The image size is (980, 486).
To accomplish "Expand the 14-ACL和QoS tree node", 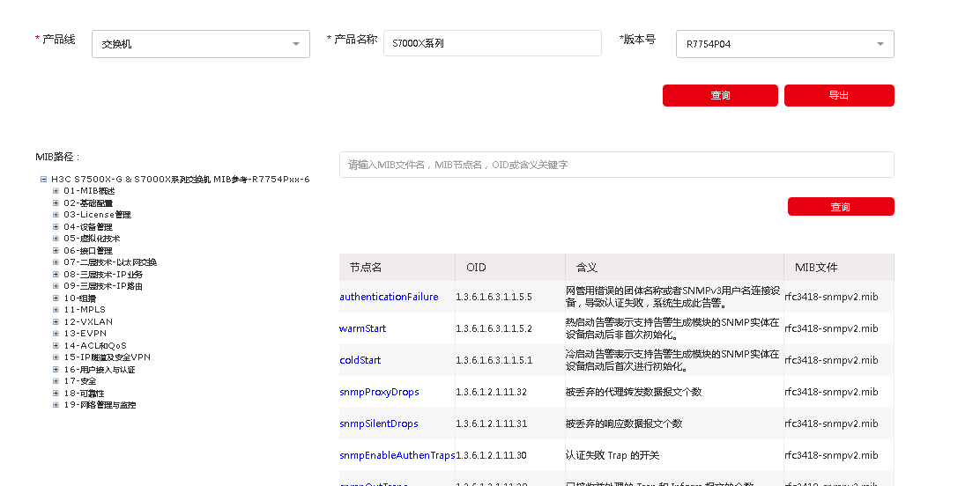I will 56,345.
